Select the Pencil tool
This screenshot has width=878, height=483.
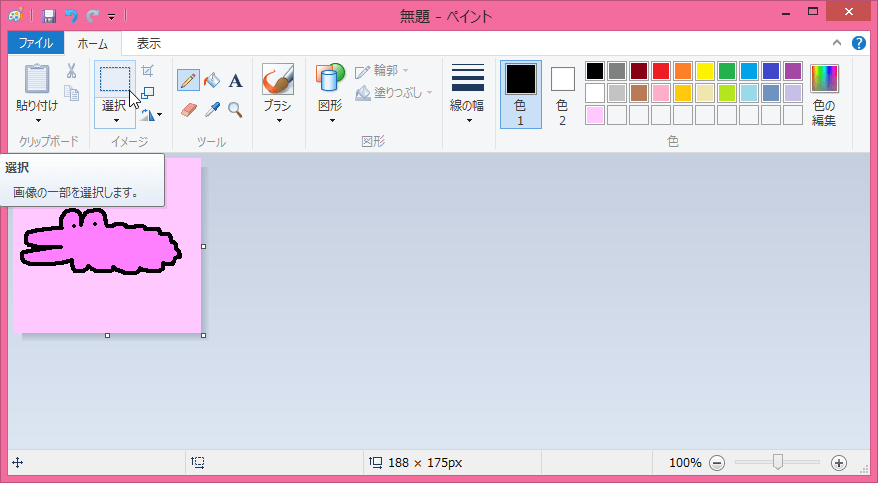coord(189,81)
